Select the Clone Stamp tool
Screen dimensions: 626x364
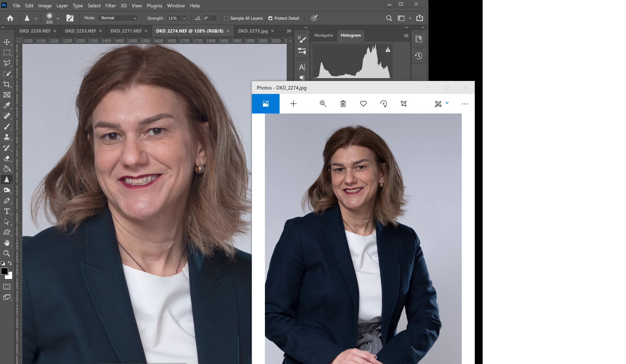[x=7, y=137]
